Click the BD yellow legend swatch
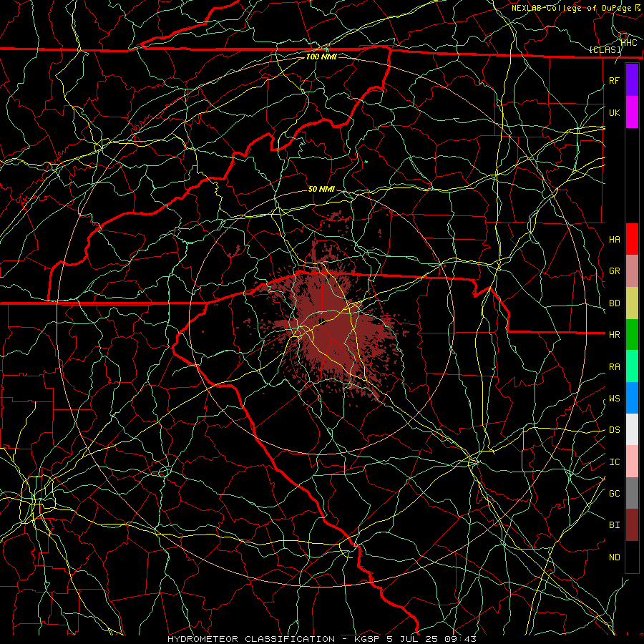 (632, 303)
